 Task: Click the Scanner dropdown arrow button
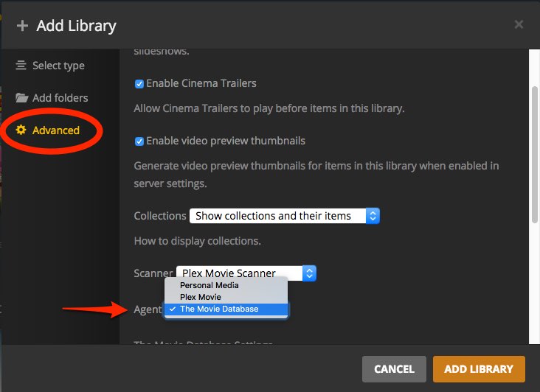(309, 273)
